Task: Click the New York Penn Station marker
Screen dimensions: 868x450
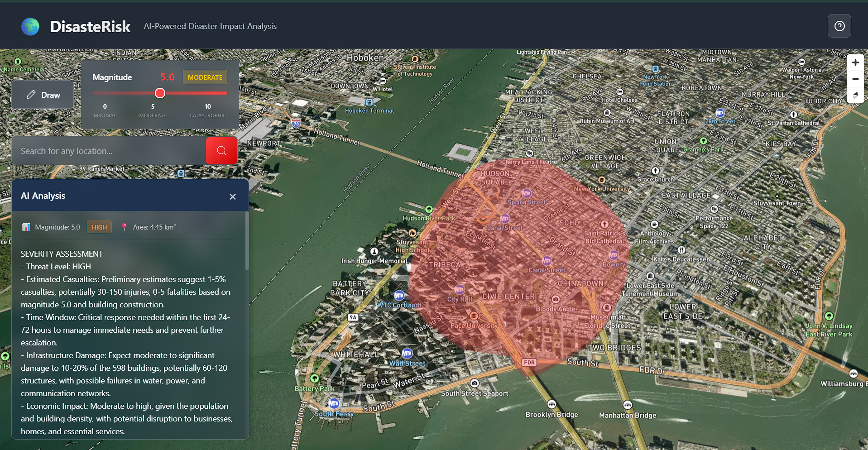Action: tap(655, 69)
